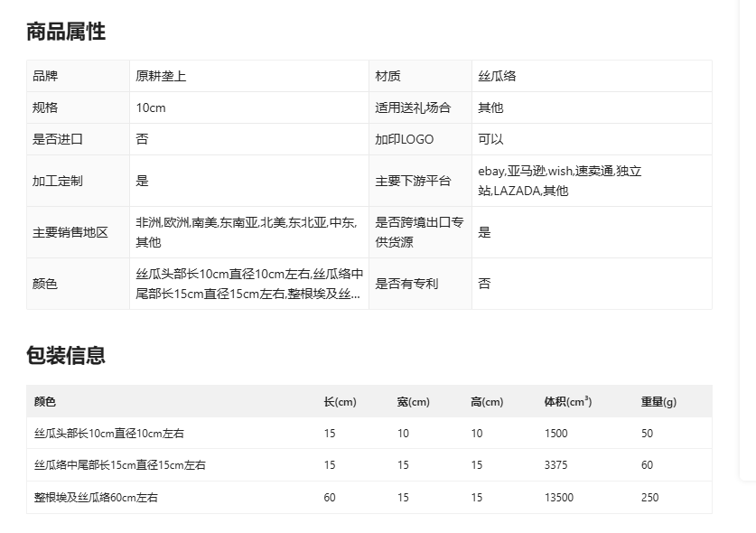The image size is (756, 533).
Task: Click the 包装信息 section heading
Action: 66,355
